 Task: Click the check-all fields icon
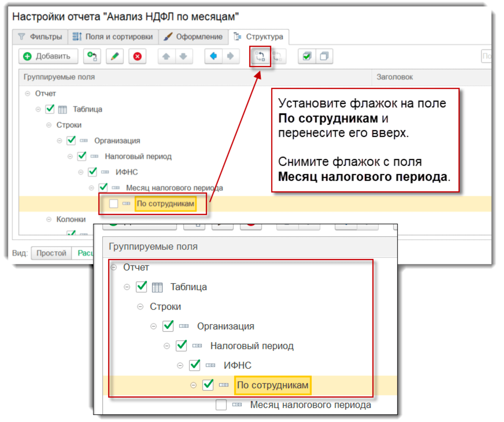click(307, 56)
